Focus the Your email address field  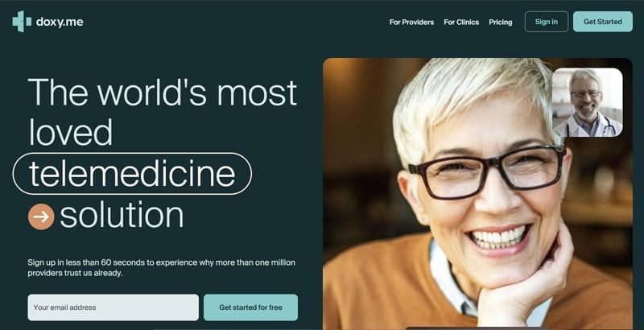(113, 307)
